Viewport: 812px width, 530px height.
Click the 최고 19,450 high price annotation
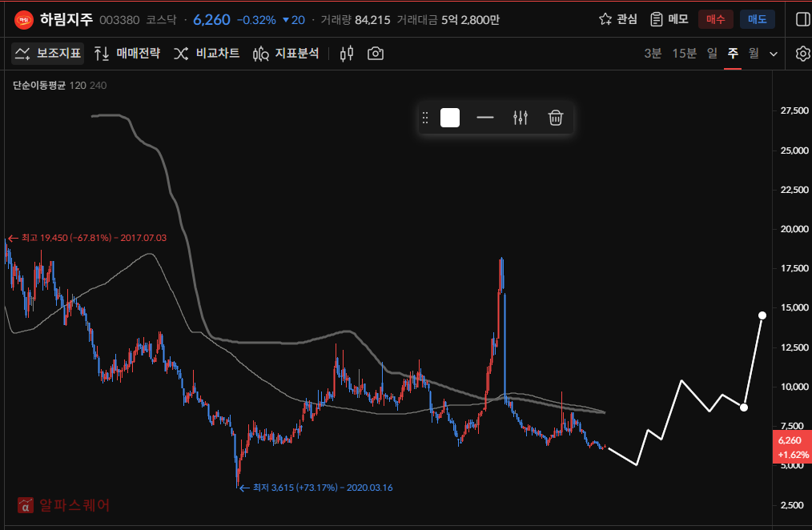click(x=87, y=238)
